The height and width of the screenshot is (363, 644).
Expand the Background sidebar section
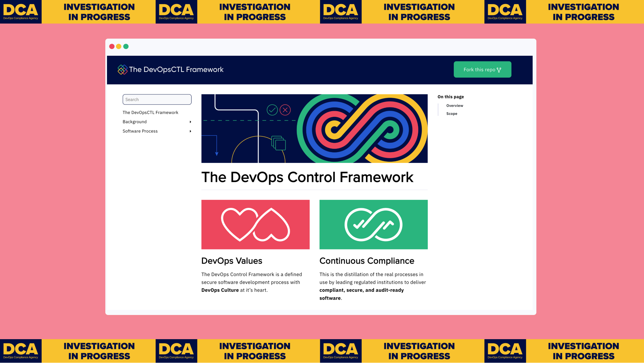[190, 122]
